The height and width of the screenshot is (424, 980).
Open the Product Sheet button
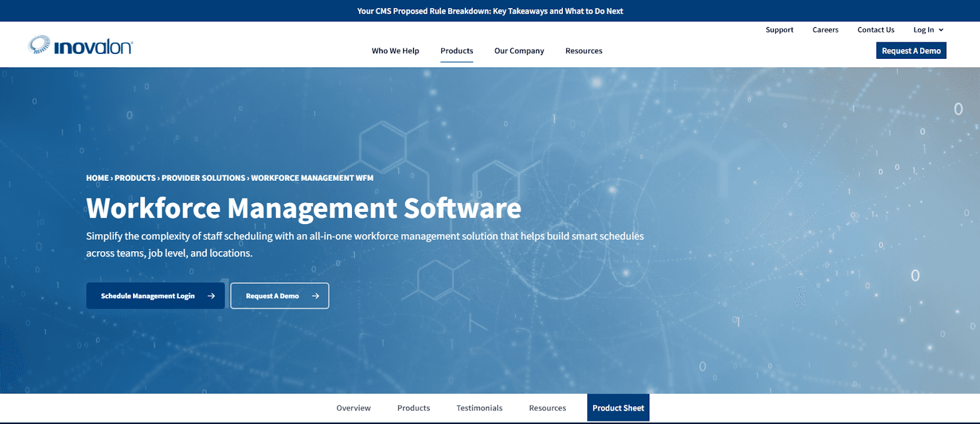618,408
